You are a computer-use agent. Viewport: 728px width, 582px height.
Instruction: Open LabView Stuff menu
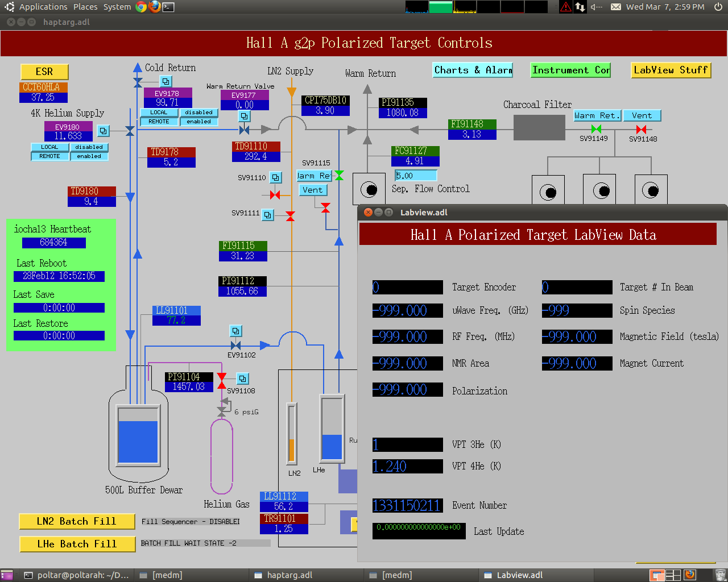(671, 70)
